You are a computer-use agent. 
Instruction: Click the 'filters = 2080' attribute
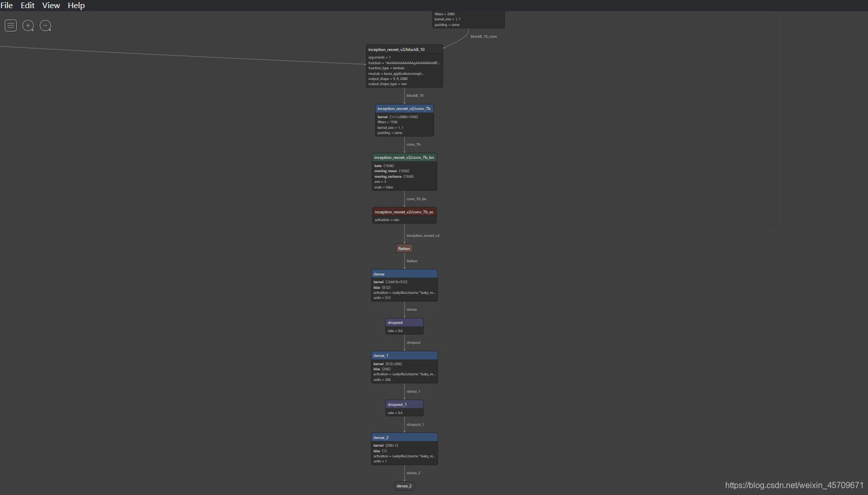click(444, 14)
